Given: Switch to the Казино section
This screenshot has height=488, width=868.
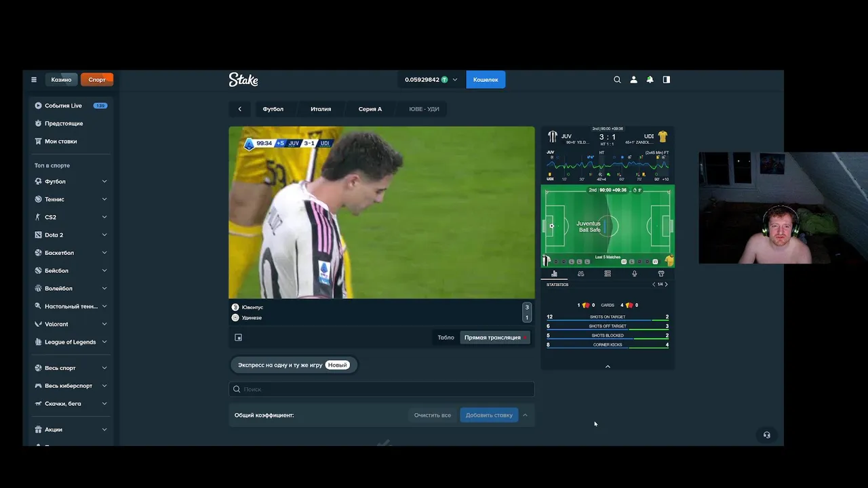Looking at the screenshot, I should point(61,79).
